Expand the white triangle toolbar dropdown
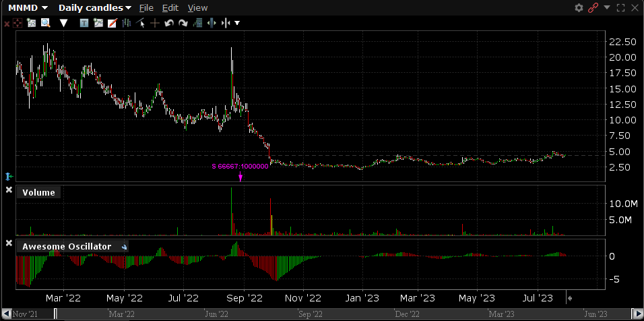 [64, 23]
